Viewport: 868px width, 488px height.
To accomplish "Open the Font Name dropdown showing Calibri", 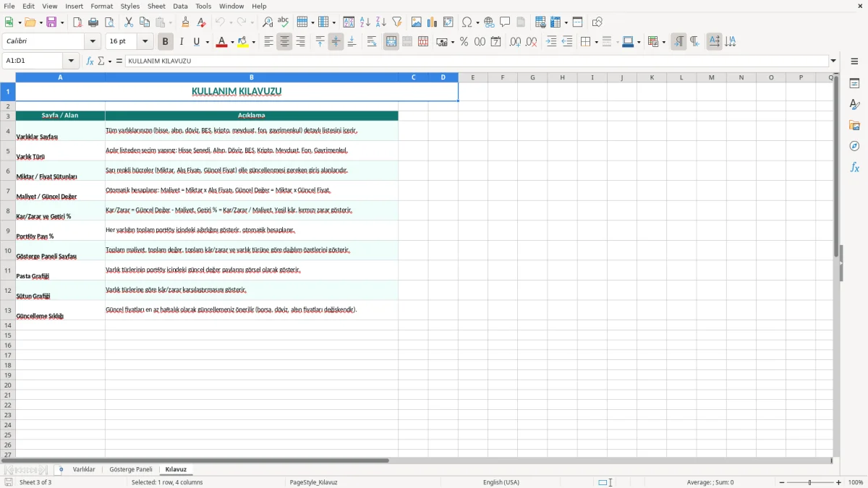I will coord(93,42).
